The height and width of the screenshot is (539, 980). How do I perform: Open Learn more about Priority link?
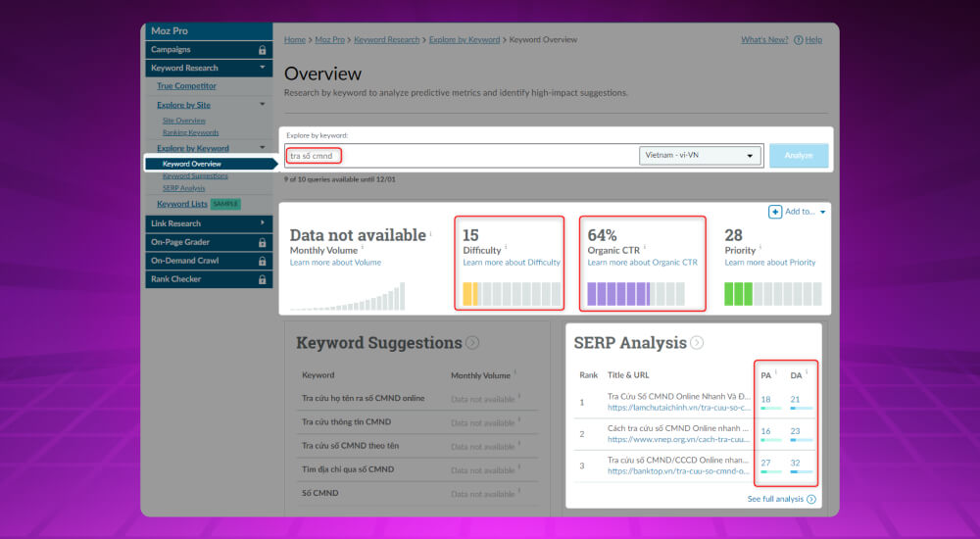pos(770,263)
